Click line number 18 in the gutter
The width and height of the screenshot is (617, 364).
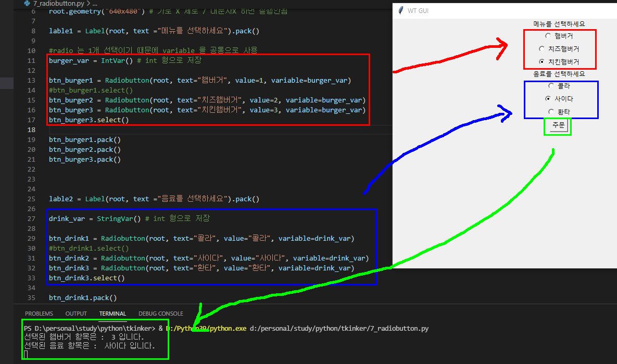31,129
